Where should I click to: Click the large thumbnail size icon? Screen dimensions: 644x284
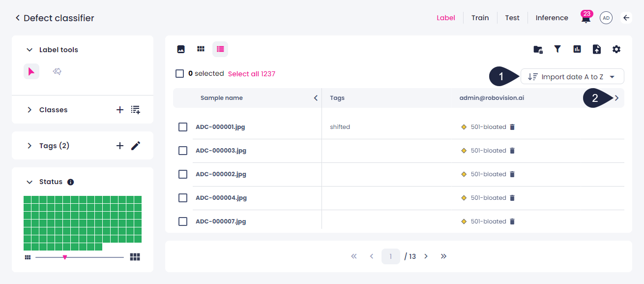coord(135,257)
